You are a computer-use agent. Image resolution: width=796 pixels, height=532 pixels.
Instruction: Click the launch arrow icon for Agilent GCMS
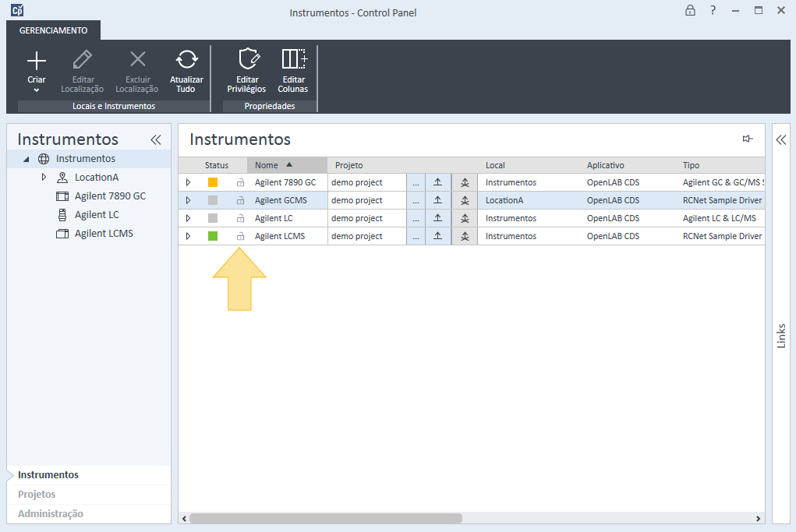point(438,200)
